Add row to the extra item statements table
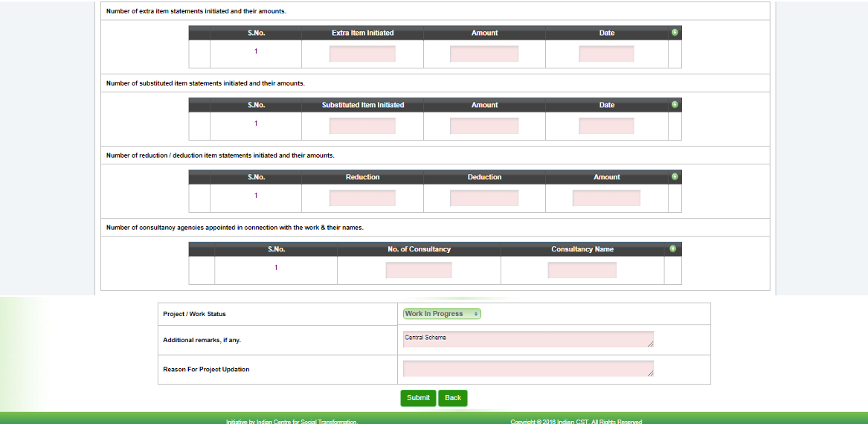Image resolution: width=868 pixels, height=424 pixels. point(675,33)
